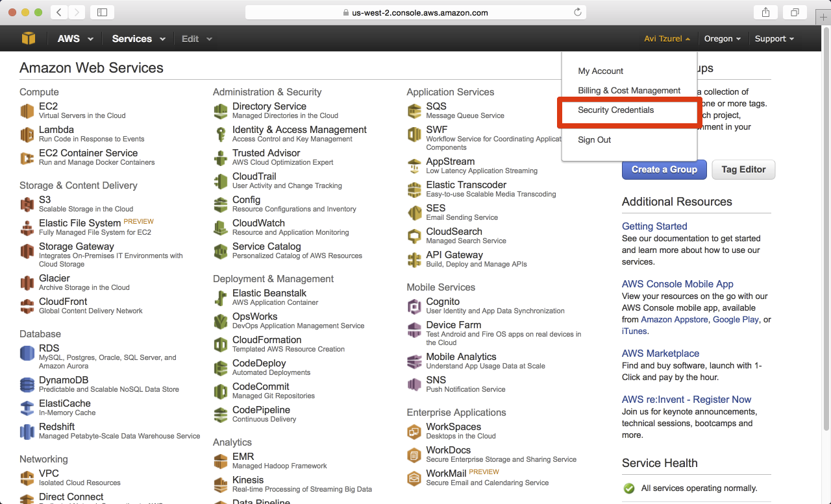Open the Redshift icon
Screen dimensions: 831x504
click(x=27, y=432)
